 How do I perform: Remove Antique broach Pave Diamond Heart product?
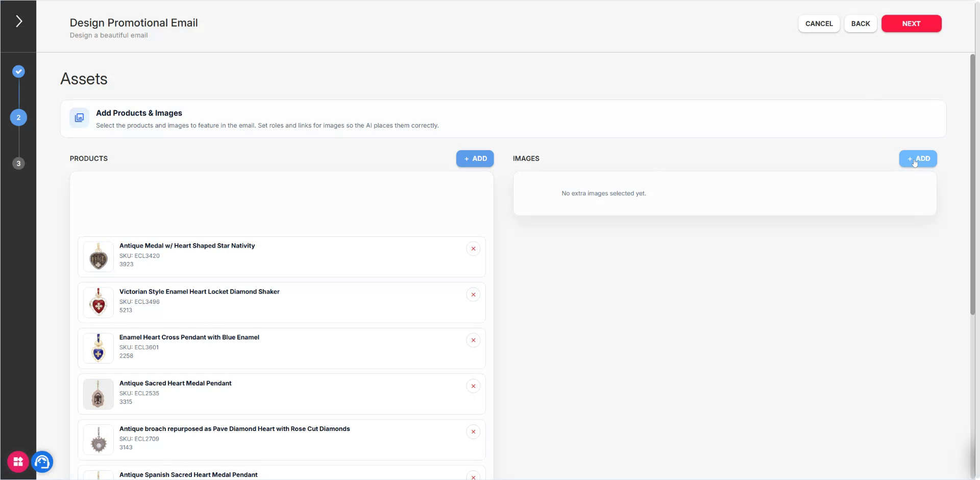tap(473, 432)
